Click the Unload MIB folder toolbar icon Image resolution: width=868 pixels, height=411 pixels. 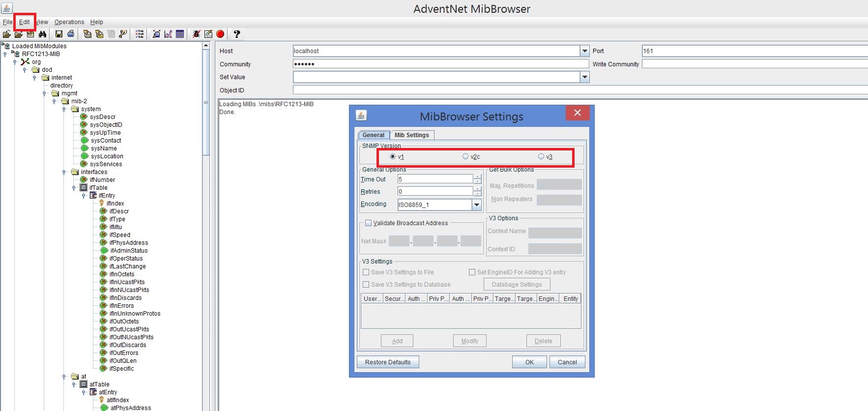click(19, 34)
